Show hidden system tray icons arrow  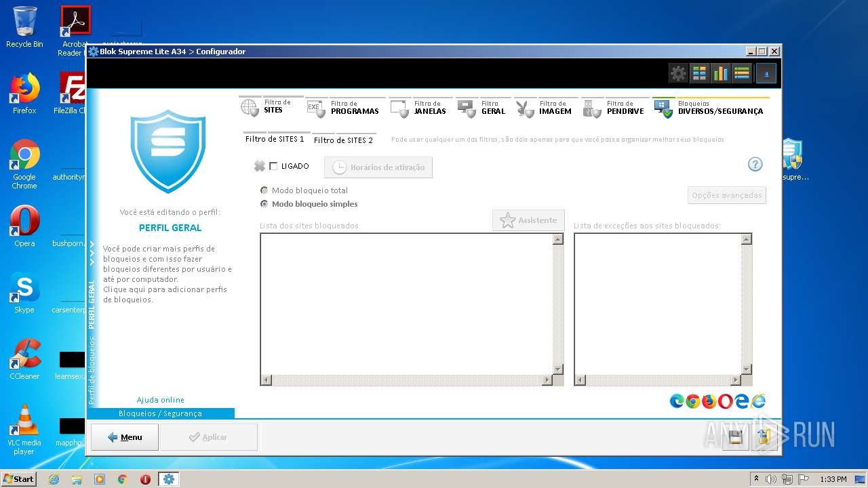coord(756,479)
